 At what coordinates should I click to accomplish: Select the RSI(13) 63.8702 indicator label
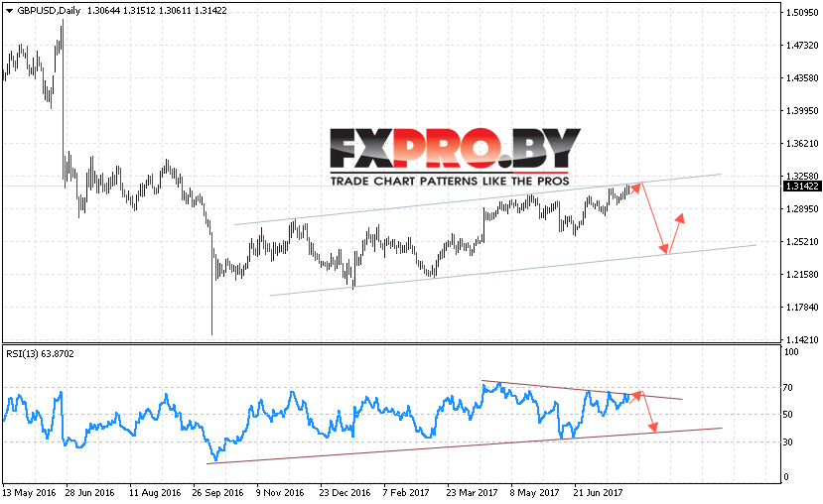[x=40, y=354]
